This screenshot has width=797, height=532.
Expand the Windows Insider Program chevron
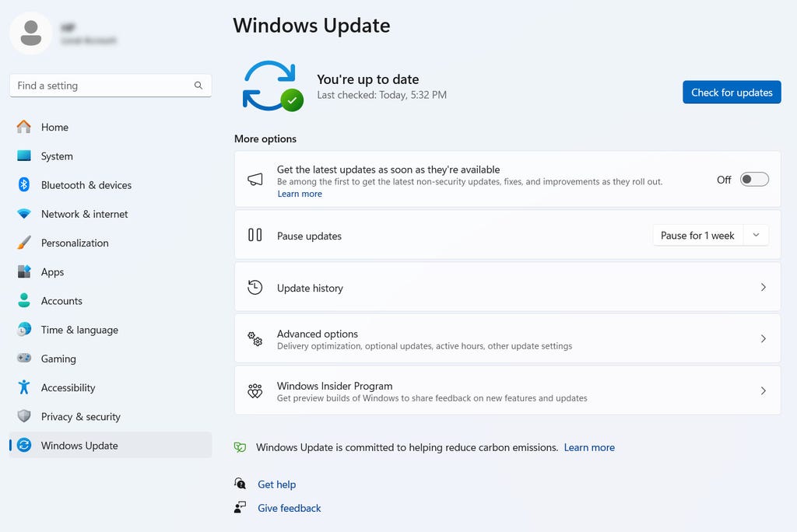[763, 391]
